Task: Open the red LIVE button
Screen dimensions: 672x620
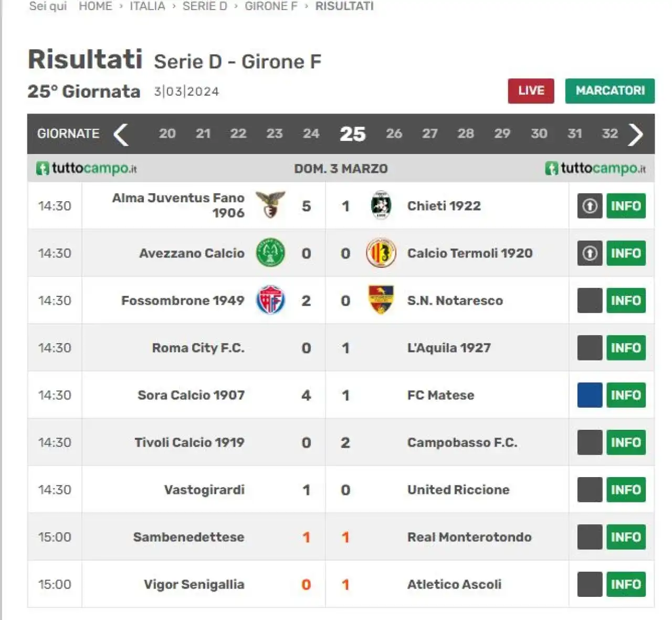Action: (x=531, y=91)
